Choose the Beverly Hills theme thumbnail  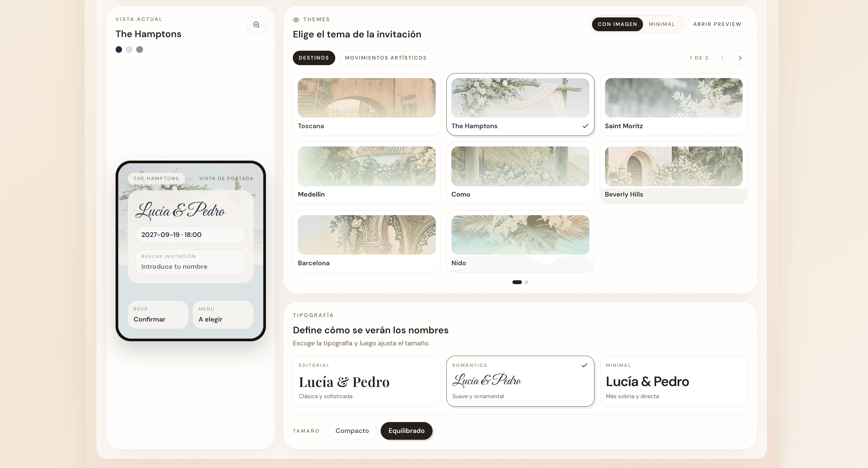pos(674,166)
